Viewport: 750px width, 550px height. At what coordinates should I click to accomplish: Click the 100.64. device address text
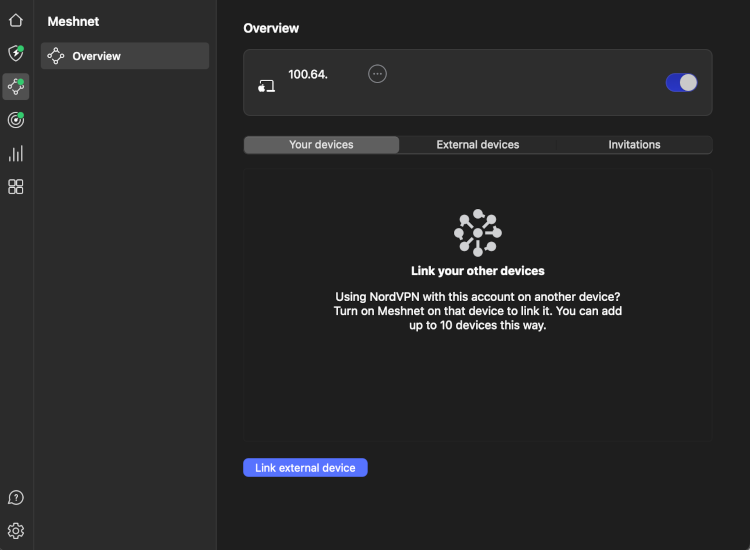click(x=308, y=75)
